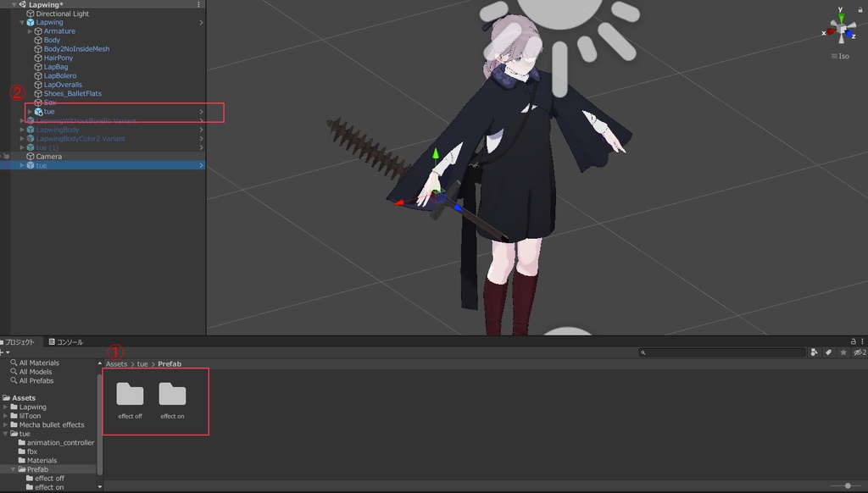Expand Mecha bullet effects folder

[x=6, y=424]
